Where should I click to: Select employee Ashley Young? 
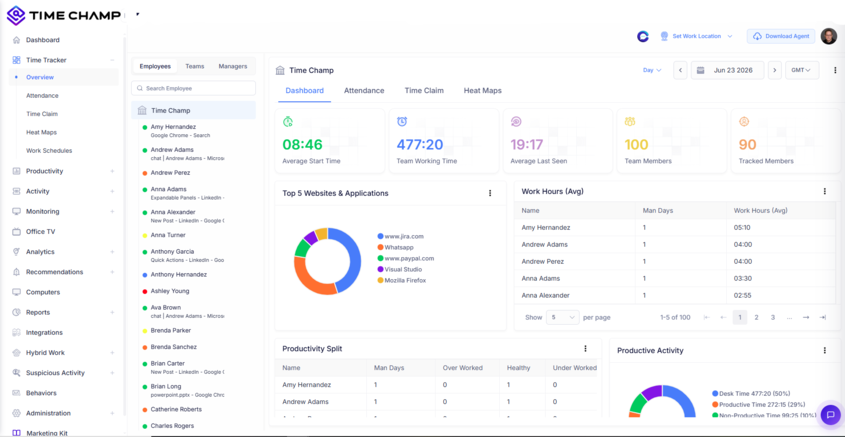170,291
